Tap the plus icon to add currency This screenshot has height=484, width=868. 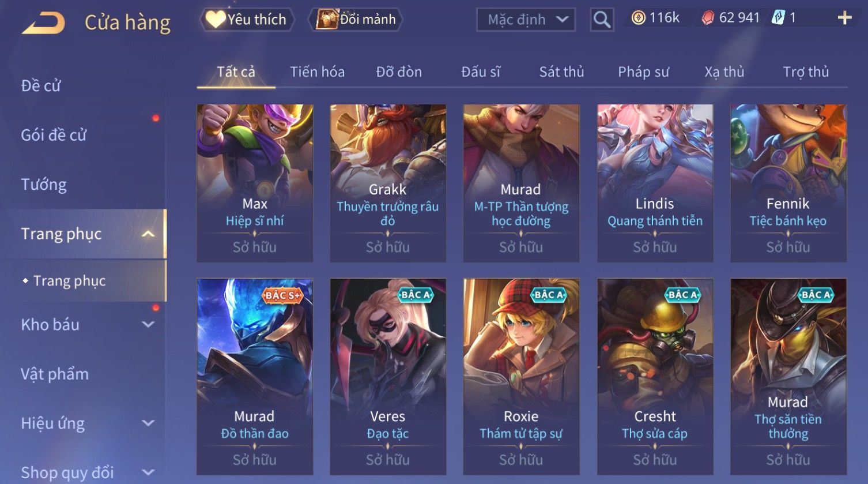tap(844, 18)
